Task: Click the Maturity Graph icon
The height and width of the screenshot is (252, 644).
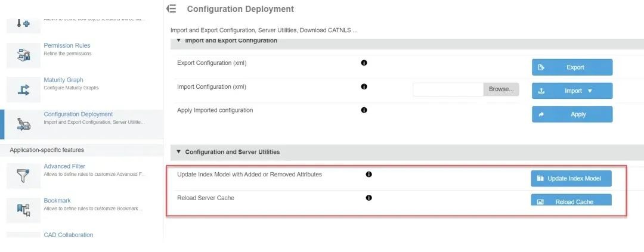Action: point(23,89)
